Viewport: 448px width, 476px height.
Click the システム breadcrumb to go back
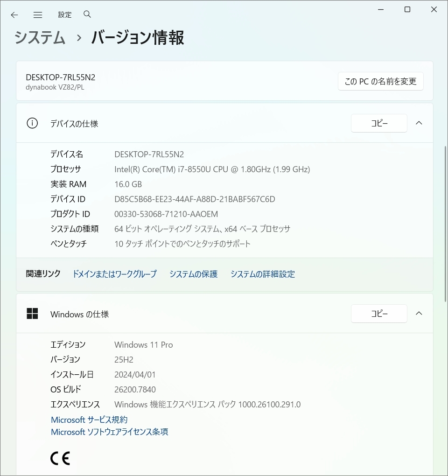[x=40, y=38]
